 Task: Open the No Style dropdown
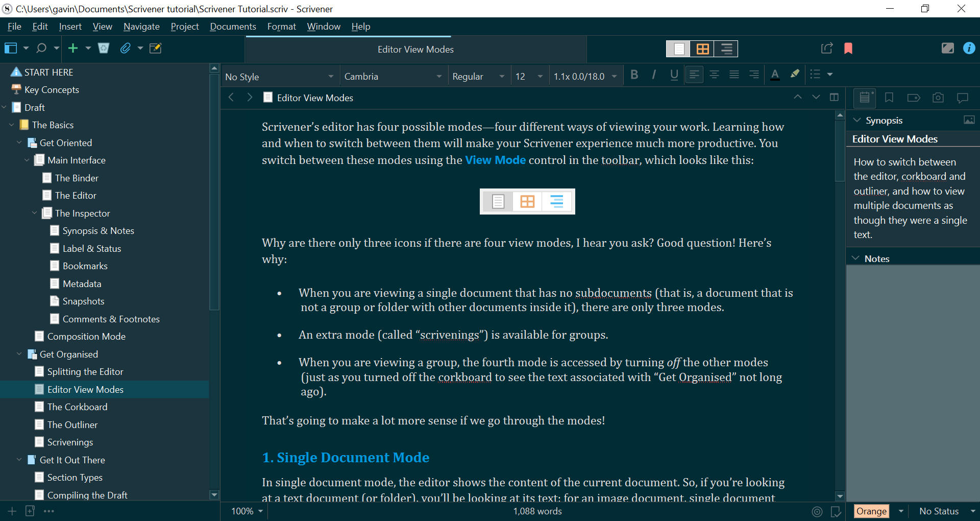click(x=280, y=76)
